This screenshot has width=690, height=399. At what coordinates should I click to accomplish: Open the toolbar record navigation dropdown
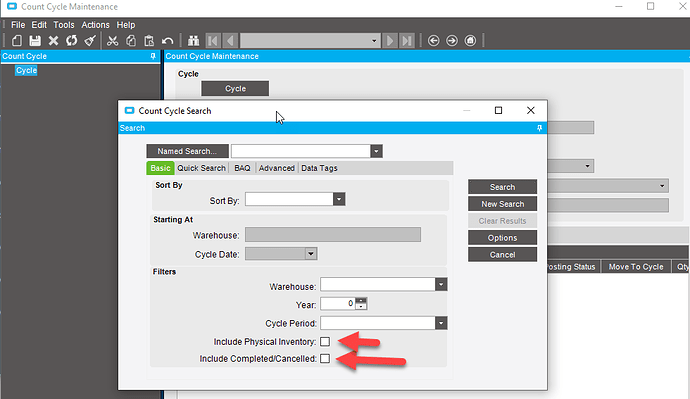tap(374, 41)
